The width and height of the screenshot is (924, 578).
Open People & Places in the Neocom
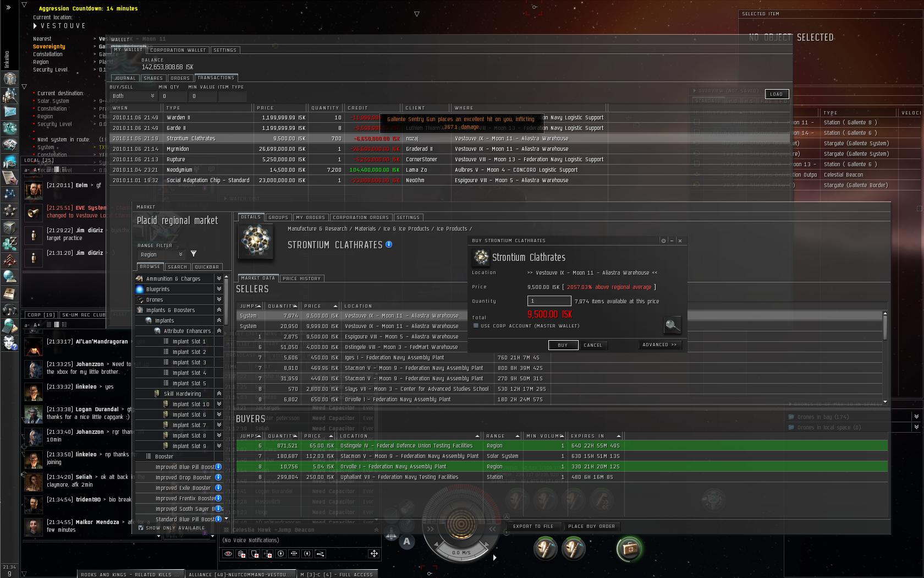pyautogui.click(x=9, y=95)
